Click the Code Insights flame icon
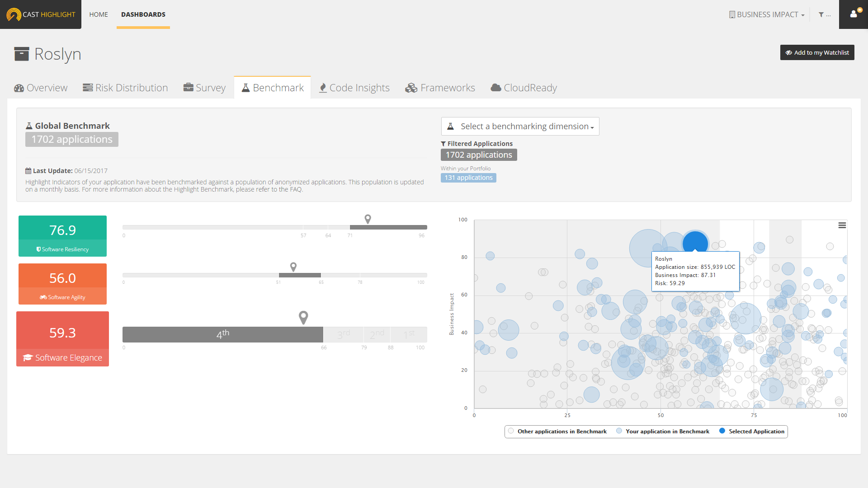This screenshot has width=868, height=488. tap(323, 88)
